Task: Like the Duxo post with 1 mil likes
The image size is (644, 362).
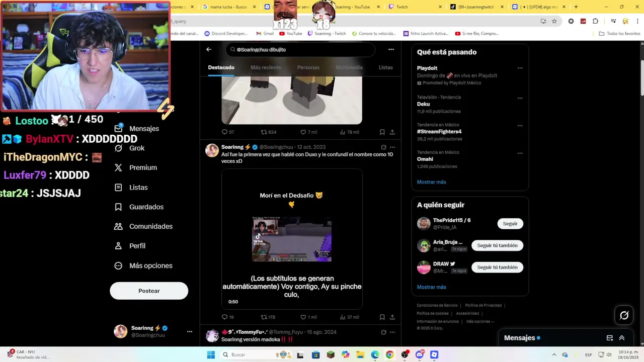Action: pos(308,317)
